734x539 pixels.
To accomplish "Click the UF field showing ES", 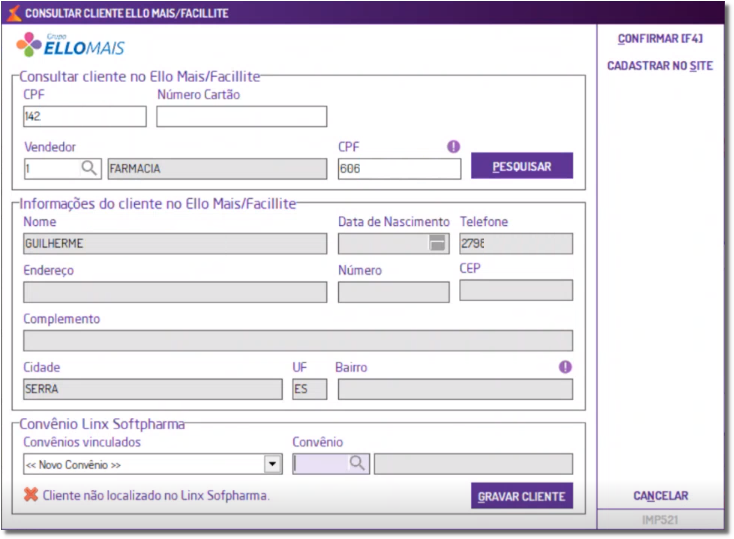I will coord(309,389).
